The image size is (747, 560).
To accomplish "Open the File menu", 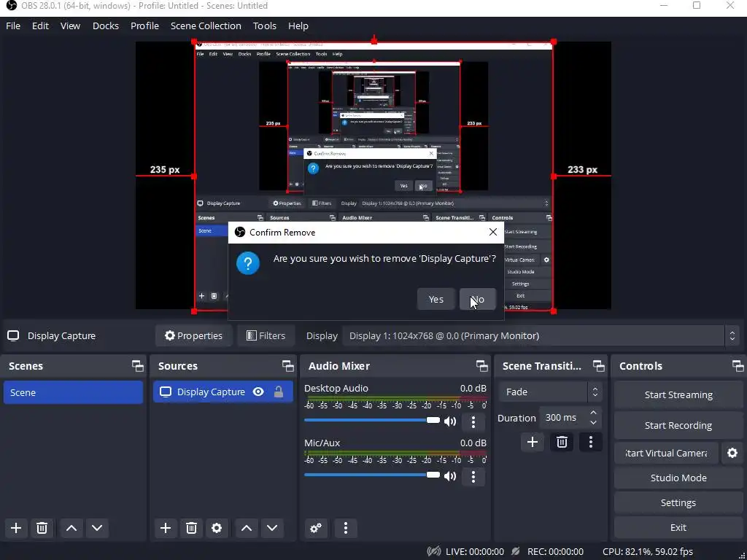I will [13, 26].
